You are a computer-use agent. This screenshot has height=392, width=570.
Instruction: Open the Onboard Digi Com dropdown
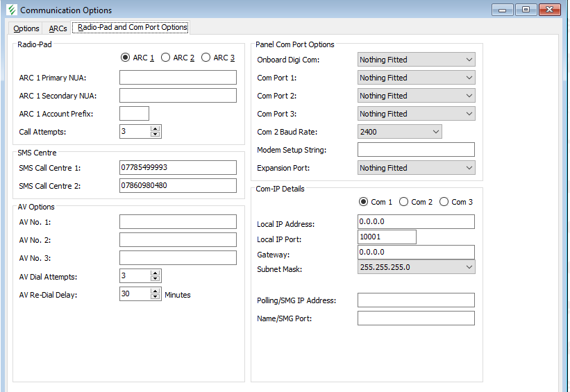point(416,60)
